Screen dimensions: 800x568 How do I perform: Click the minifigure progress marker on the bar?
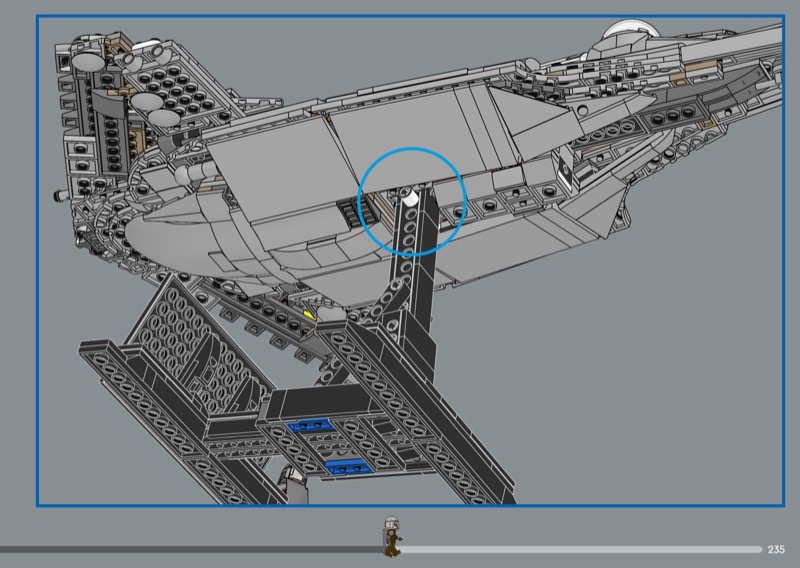coord(392,536)
